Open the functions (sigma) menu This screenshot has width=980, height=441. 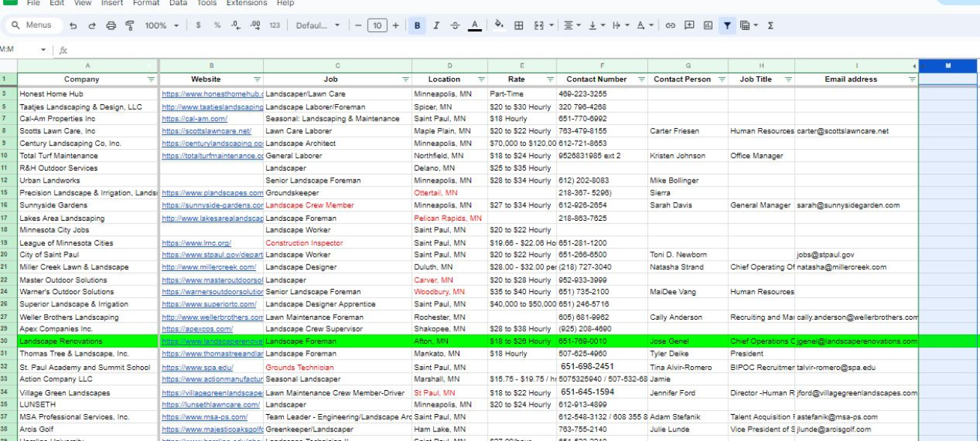click(770, 25)
